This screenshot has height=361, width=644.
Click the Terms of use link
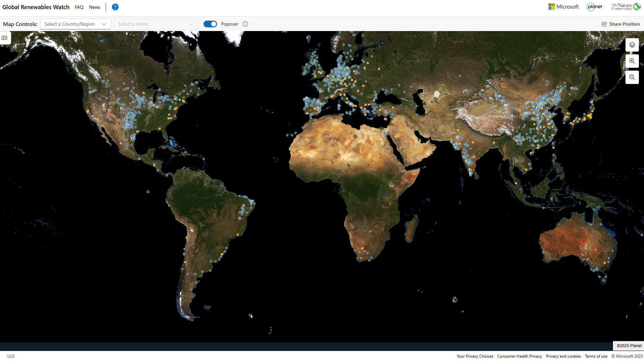point(596,356)
